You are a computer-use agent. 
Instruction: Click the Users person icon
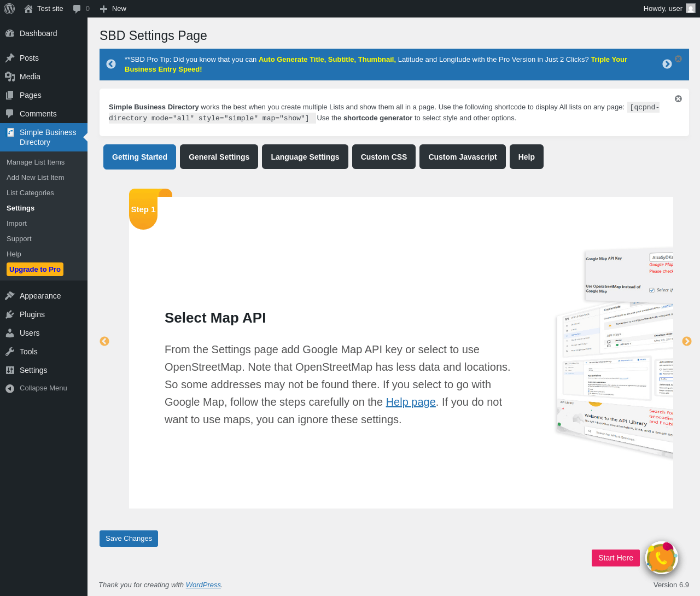pyautogui.click(x=10, y=333)
